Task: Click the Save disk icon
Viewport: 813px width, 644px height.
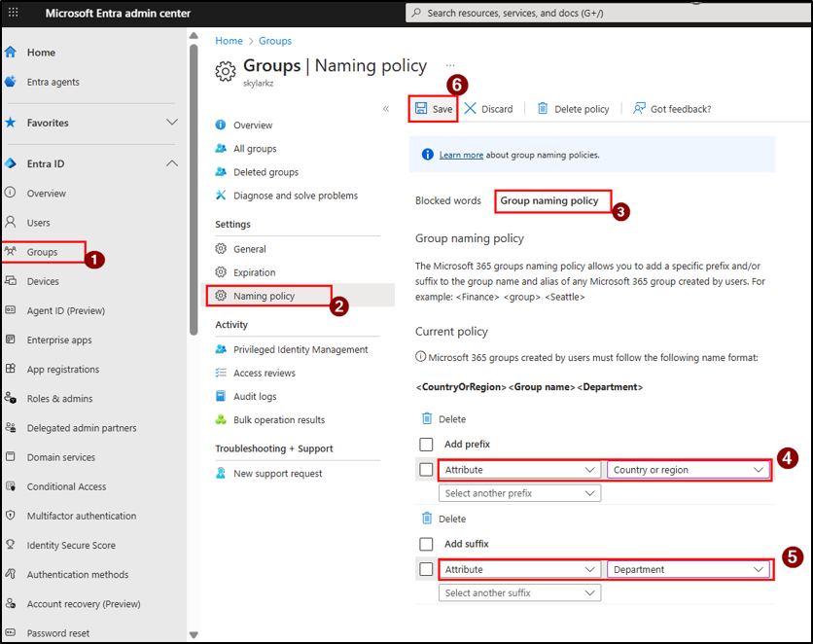Action: [421, 108]
